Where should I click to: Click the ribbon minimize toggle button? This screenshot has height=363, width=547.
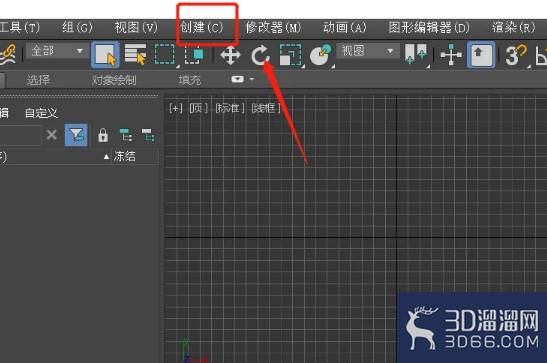pyautogui.click(x=238, y=80)
